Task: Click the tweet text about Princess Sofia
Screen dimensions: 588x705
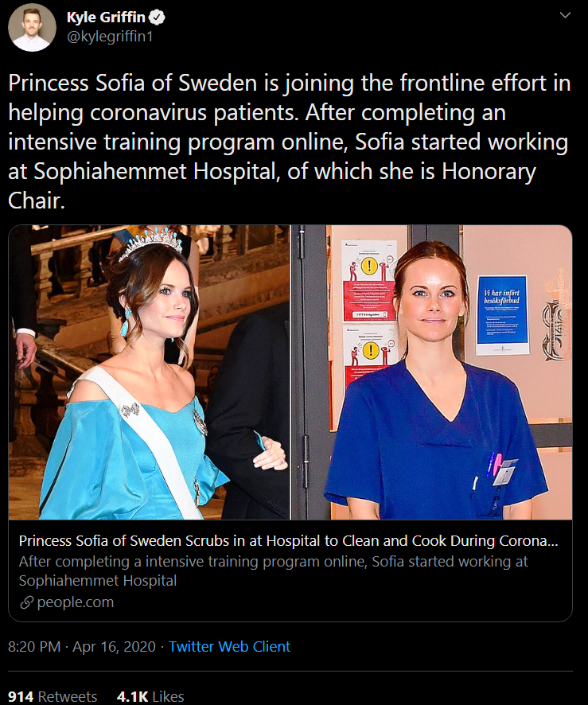Action: (x=289, y=141)
